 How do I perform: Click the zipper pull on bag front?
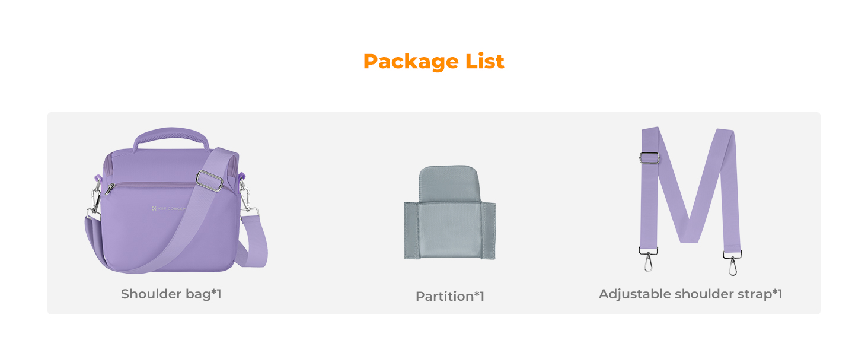109,189
